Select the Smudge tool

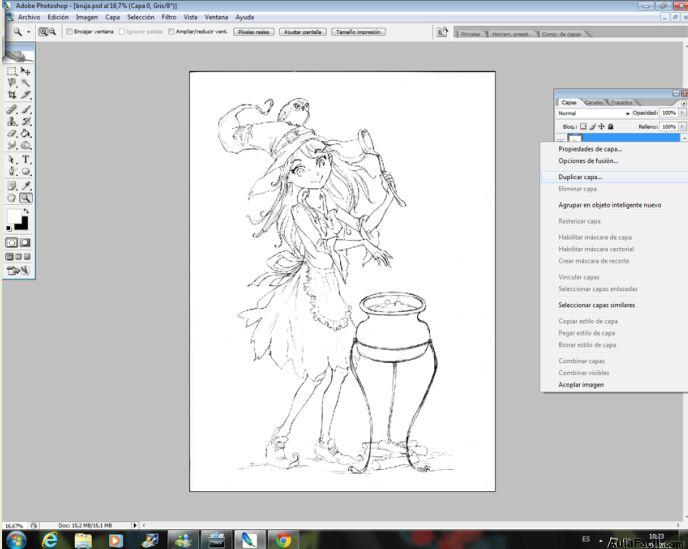(12, 145)
